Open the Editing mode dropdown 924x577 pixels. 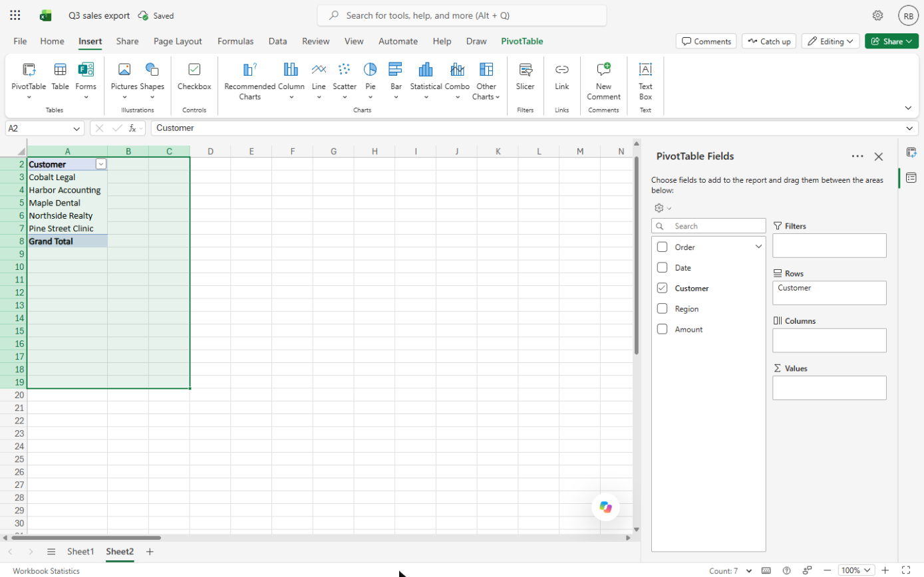tap(830, 41)
